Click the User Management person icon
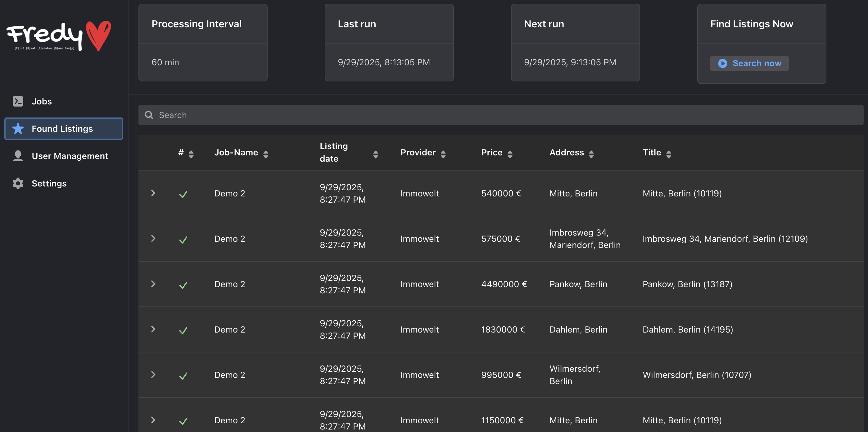This screenshot has width=868, height=432. [x=18, y=156]
